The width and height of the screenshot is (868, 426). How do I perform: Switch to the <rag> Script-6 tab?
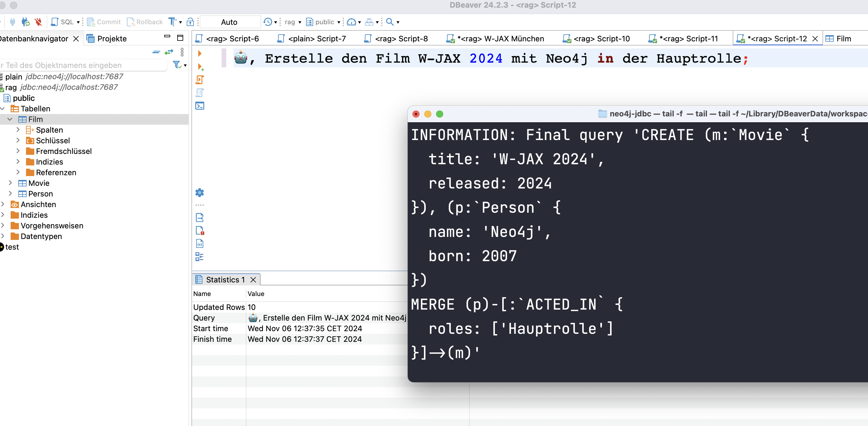[x=227, y=39]
